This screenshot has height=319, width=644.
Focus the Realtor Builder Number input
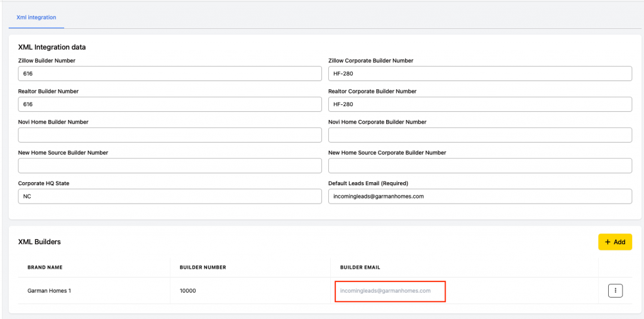click(x=170, y=104)
